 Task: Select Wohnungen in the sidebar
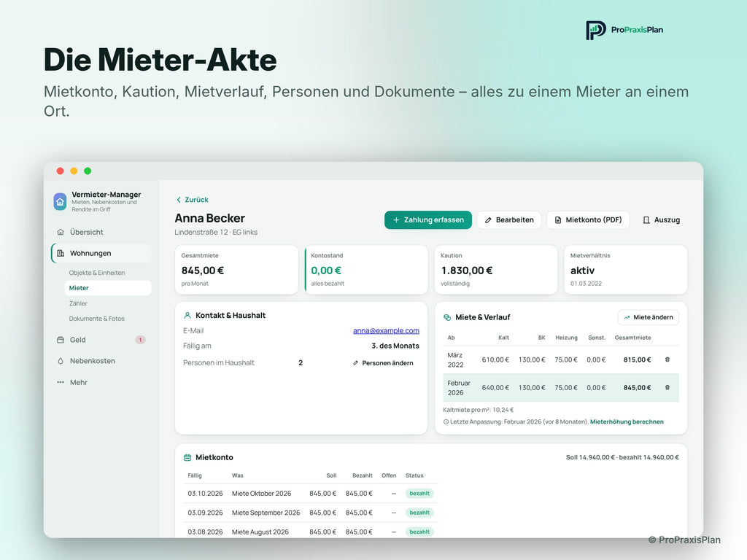pos(101,253)
